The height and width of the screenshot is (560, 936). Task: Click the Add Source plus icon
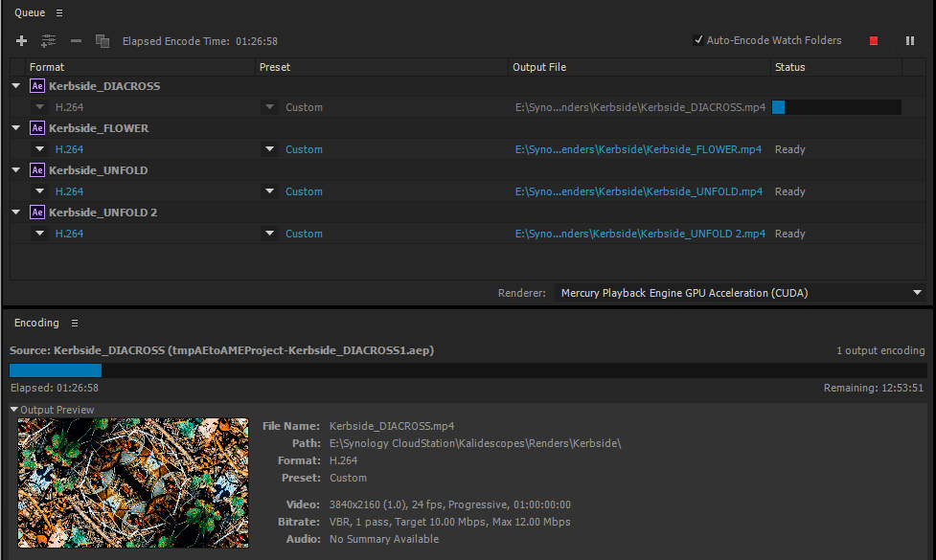(x=21, y=41)
